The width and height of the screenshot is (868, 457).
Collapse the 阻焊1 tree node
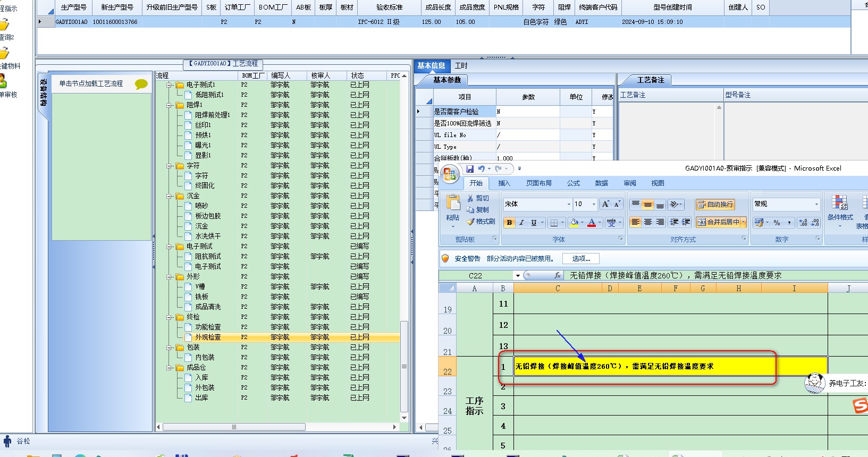(170, 105)
